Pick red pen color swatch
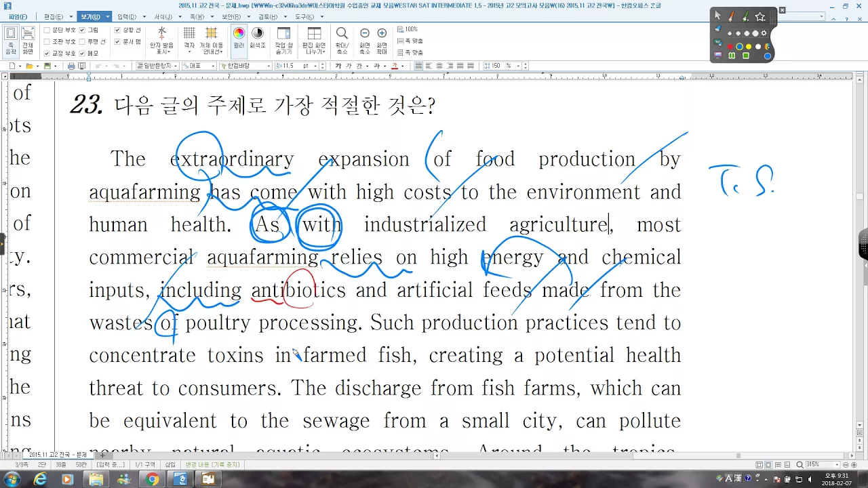This screenshot has width=868, height=488. [x=730, y=47]
